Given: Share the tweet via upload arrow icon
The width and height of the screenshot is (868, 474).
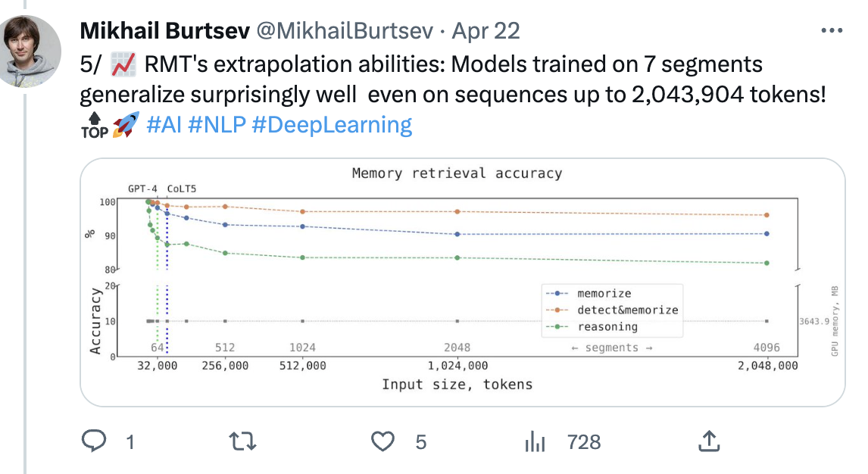Looking at the screenshot, I should pos(709,441).
